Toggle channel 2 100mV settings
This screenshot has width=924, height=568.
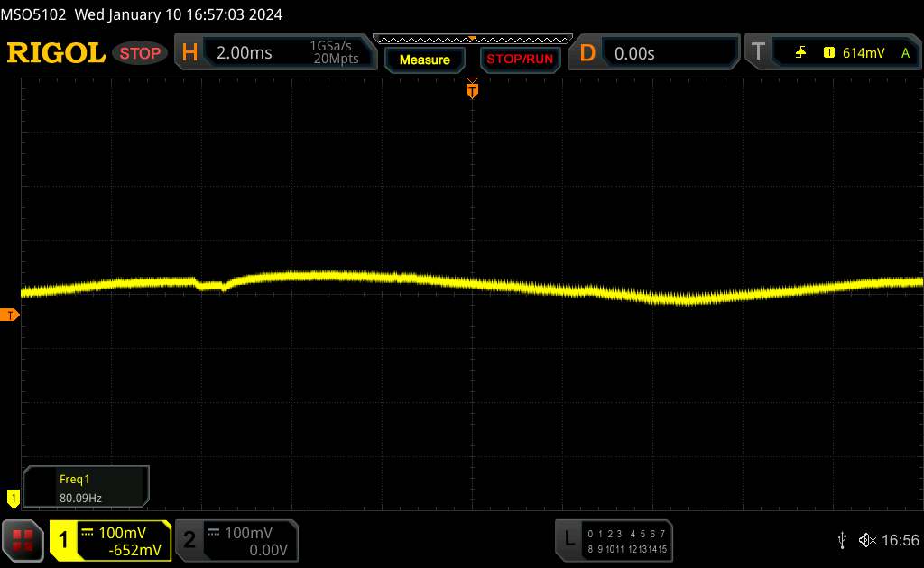pyautogui.click(x=237, y=540)
